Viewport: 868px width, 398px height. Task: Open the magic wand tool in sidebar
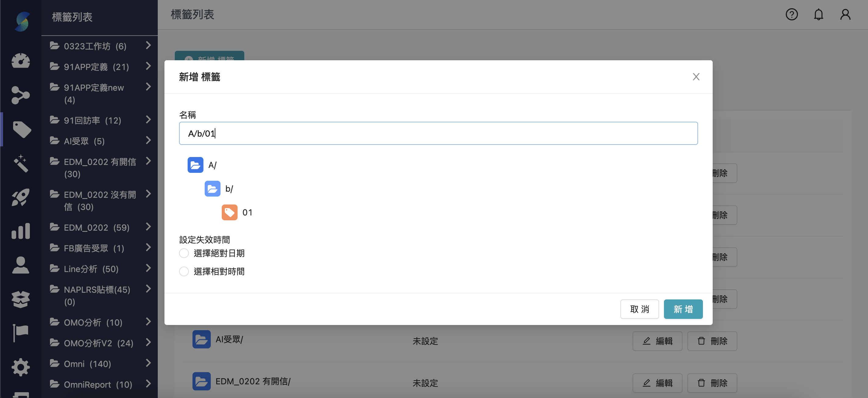click(x=20, y=163)
